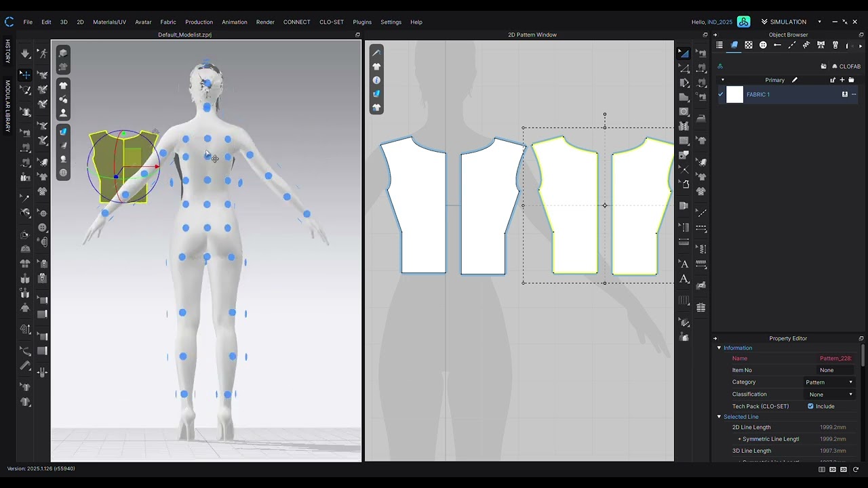Open the Fabric menu
This screenshot has width=868, height=488.
168,22
